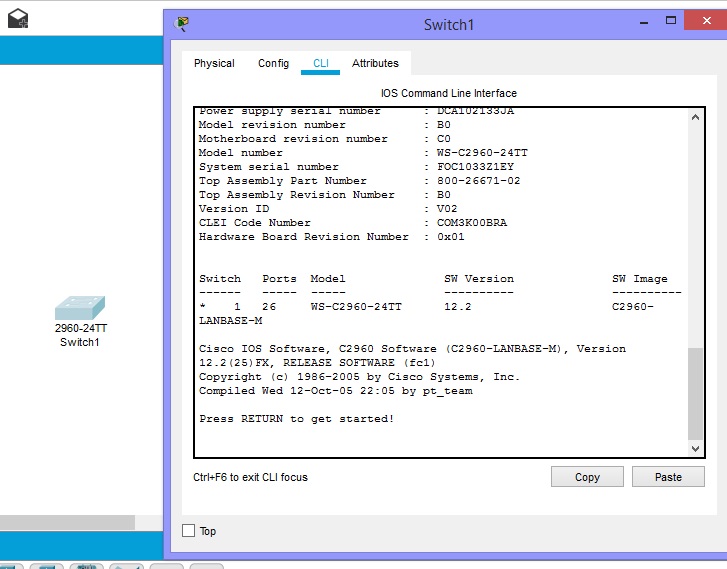Switch to the Physical tab
Screen dimensions: 727x569
214,63
